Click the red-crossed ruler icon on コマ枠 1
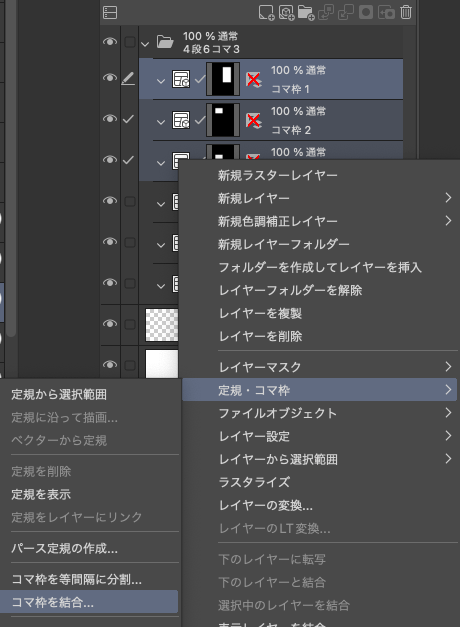 253,79
